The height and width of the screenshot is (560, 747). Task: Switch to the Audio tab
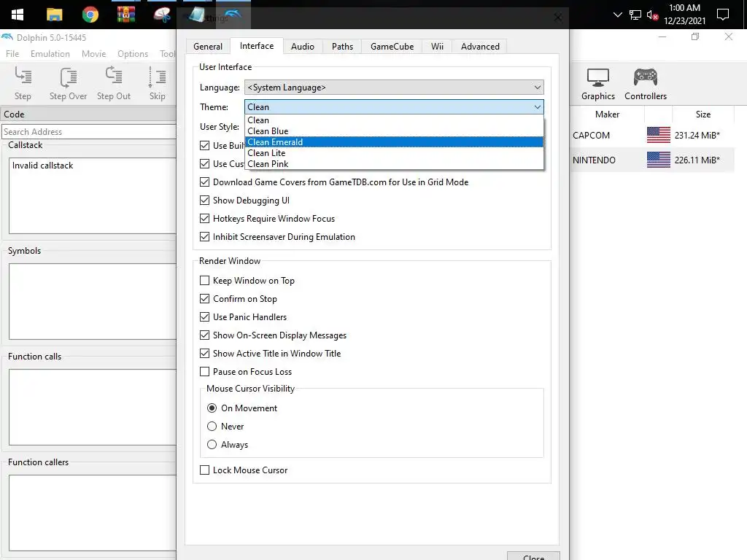coord(303,46)
